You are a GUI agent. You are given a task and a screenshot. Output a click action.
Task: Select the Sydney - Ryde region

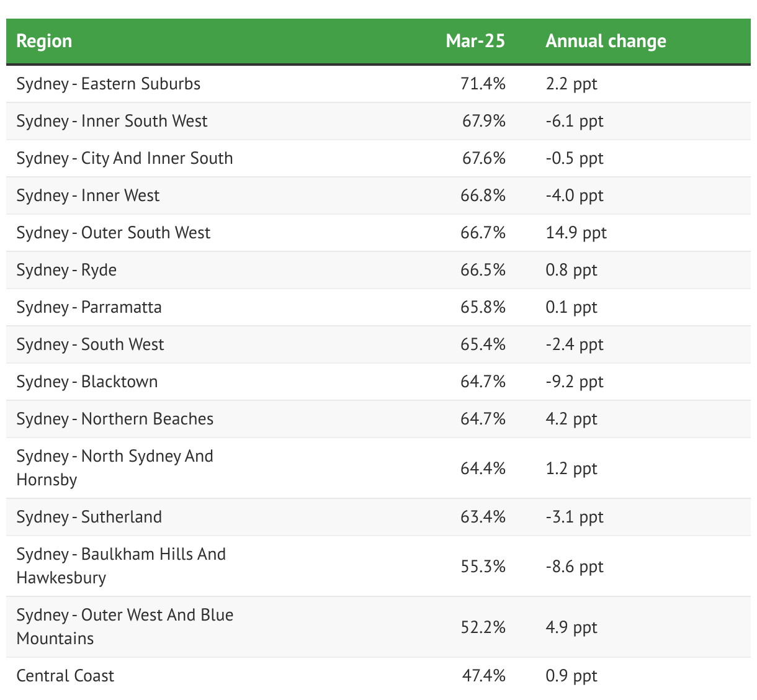pos(66,270)
